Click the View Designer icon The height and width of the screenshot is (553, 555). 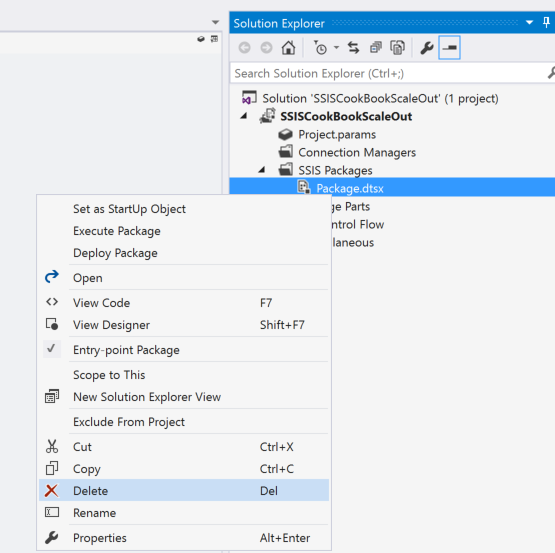coord(52,324)
